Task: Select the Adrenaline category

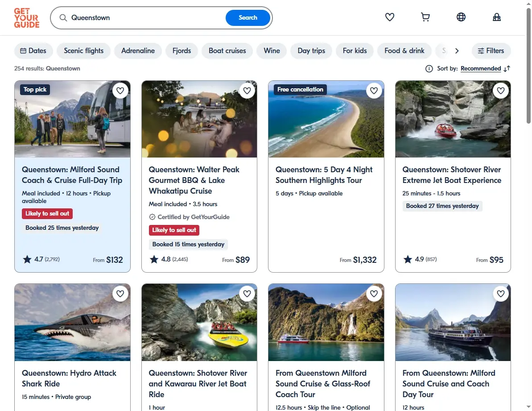Action: [138, 51]
